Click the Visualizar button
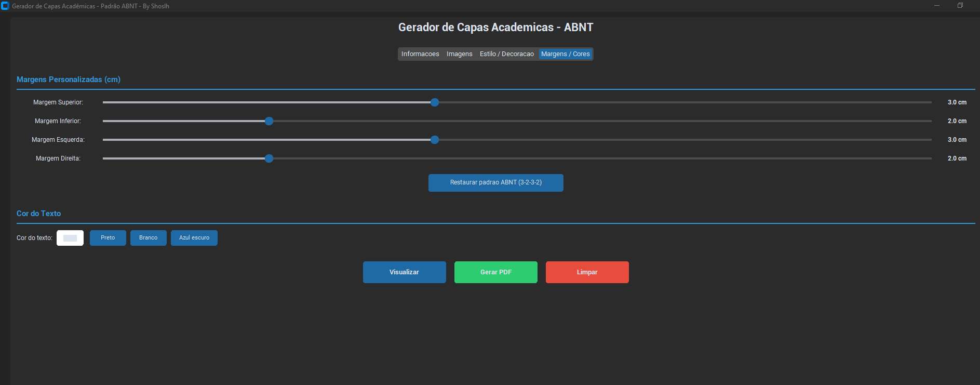The image size is (980, 385). [404, 272]
